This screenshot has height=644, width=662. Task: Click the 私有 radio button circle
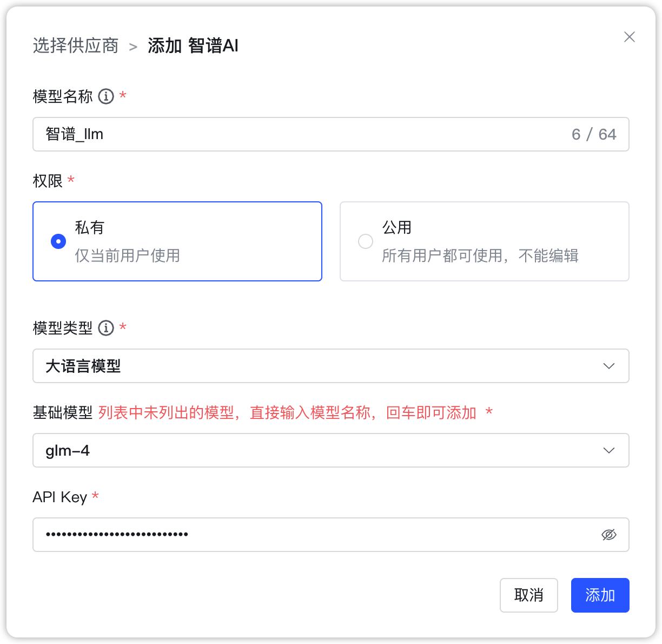(58, 241)
